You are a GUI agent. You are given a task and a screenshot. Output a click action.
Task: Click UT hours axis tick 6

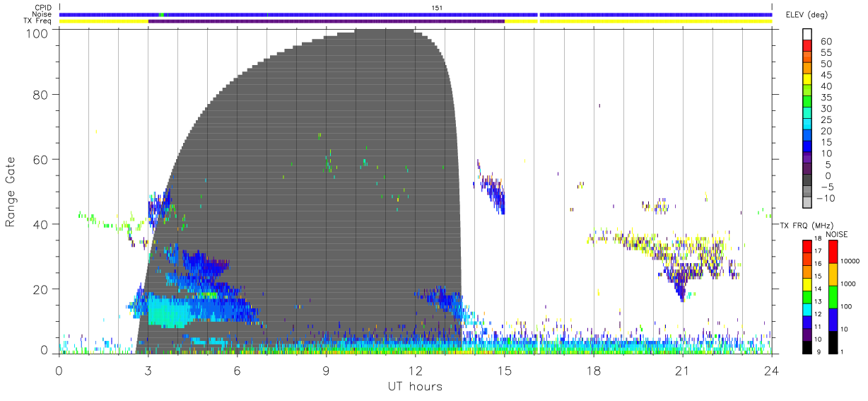237,371
